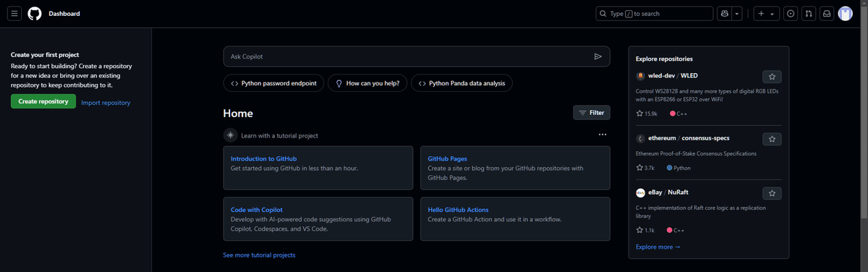Viewport: 868px width, 272px height.
Task: Expand the Copilot dropdown arrow in header
Action: click(737, 14)
